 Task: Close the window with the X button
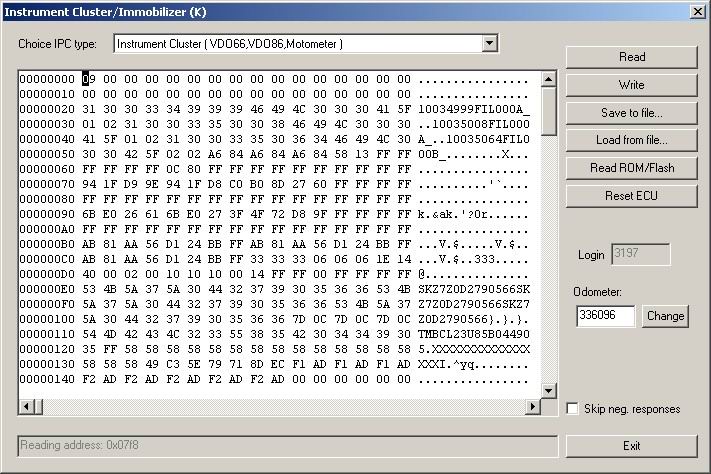698,11
